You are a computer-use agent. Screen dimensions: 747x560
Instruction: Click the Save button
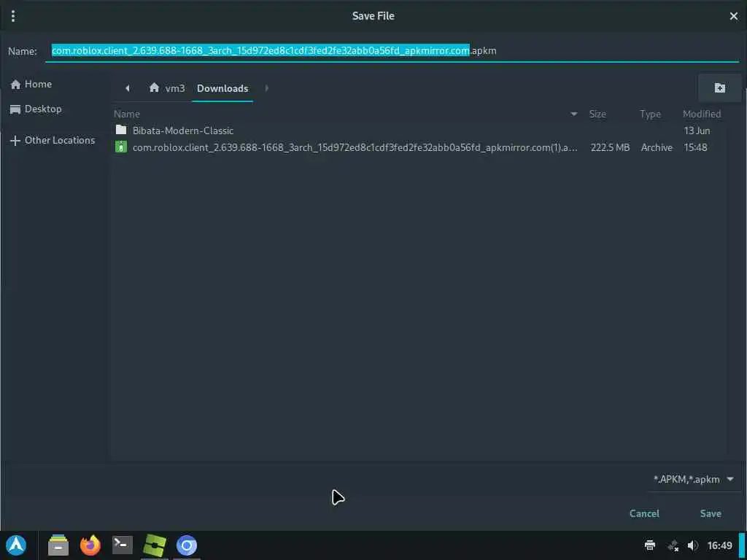(x=711, y=513)
